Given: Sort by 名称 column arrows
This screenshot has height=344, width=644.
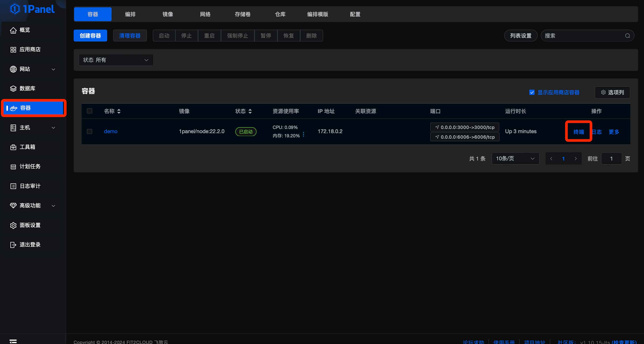Looking at the screenshot, I should click(119, 111).
